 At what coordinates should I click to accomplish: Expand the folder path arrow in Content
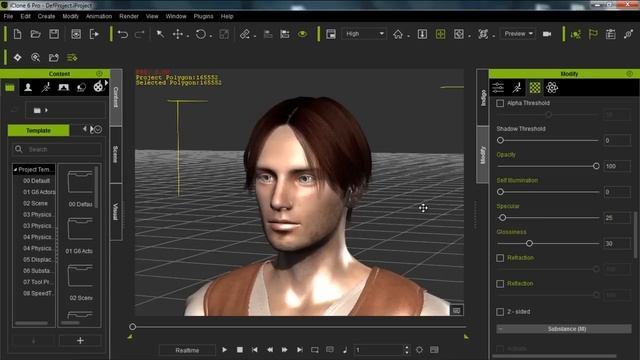click(46, 110)
